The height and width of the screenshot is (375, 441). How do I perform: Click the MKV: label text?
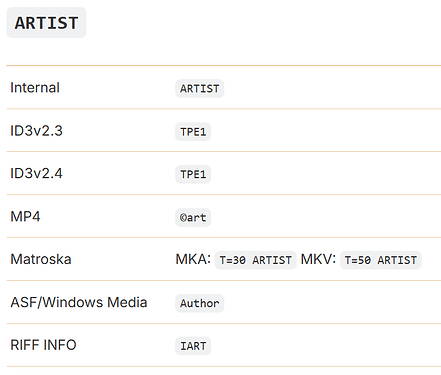(x=318, y=259)
